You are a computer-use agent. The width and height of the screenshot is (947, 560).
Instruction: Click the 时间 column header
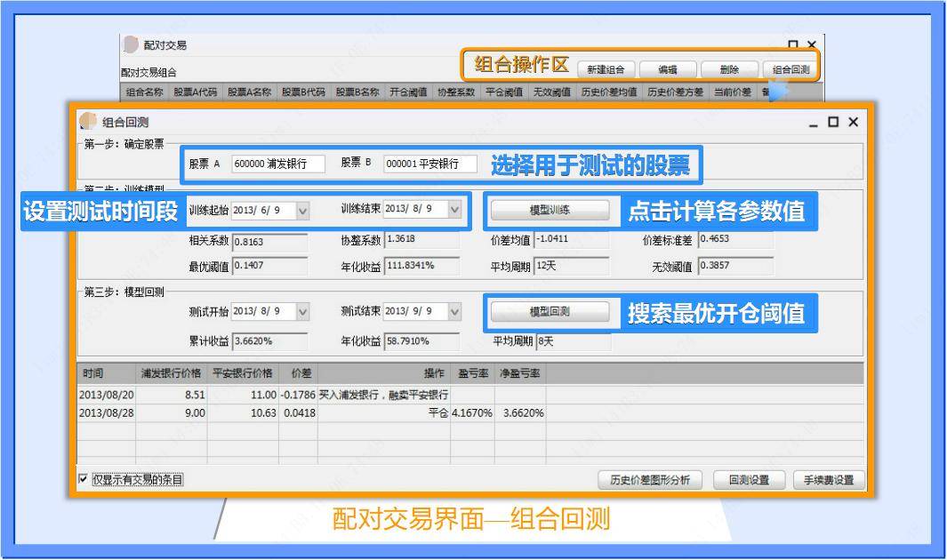107,373
